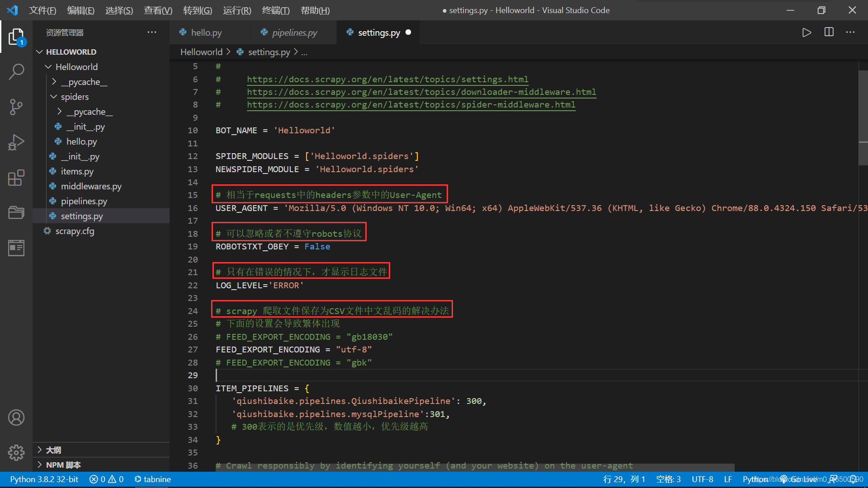Click the More Actions ellipsis icon

(851, 33)
